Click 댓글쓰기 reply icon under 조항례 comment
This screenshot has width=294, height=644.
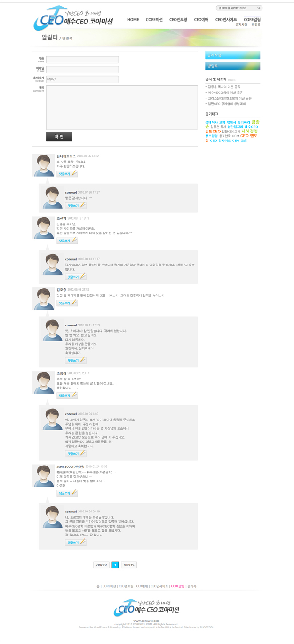coord(67,396)
